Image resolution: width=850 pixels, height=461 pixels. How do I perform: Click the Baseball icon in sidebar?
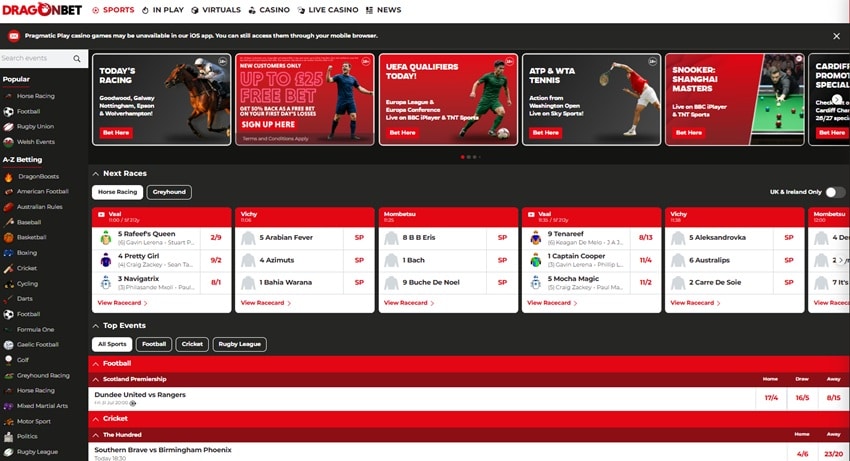(8, 222)
